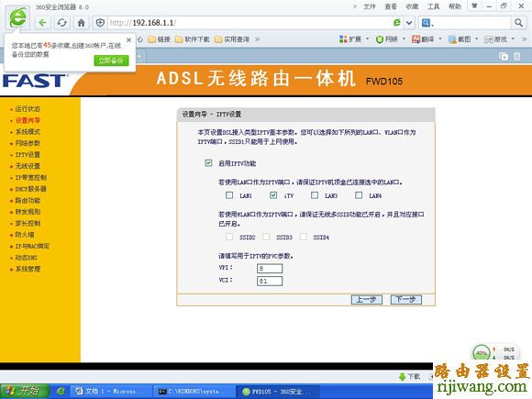Screen dimensions: 532x399
Task: Check the LAN1 port checkbox
Action: click(229, 195)
